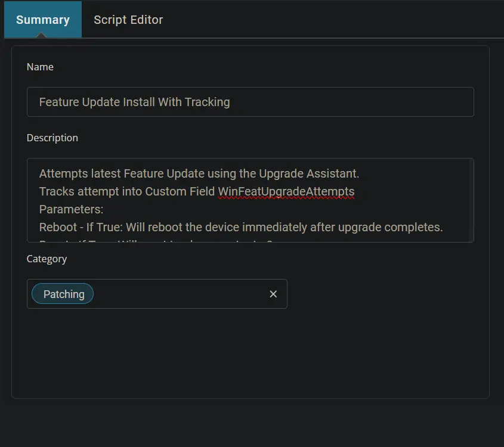This screenshot has height=447, width=504.
Task: Click the misspelled word WinFeatUpgradeAttempts
Action: click(x=286, y=192)
